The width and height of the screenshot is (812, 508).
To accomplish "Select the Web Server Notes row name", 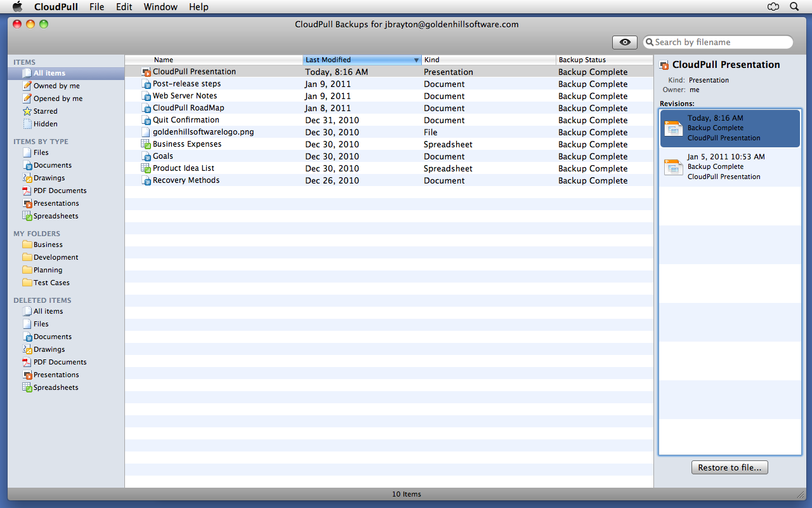I will pyautogui.click(x=185, y=96).
